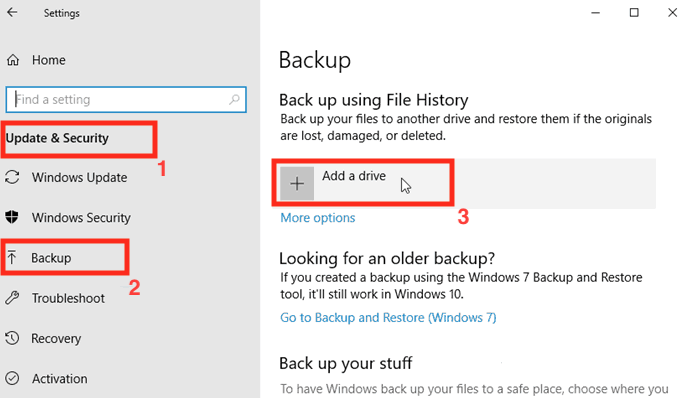Screen dimensions: 686x398
Task: Click the search magnifier icon
Action: pos(234,99)
